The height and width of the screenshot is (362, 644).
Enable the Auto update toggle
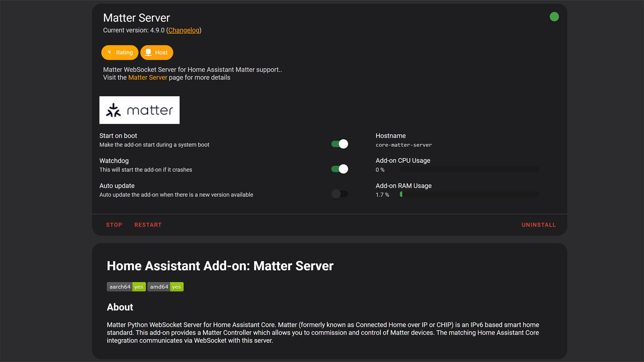[x=339, y=194]
